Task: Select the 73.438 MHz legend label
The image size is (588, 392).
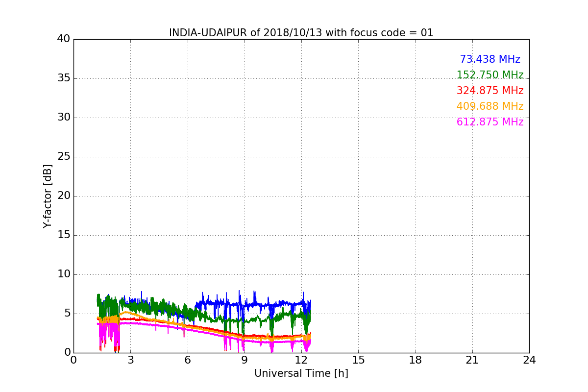Action: tap(490, 59)
